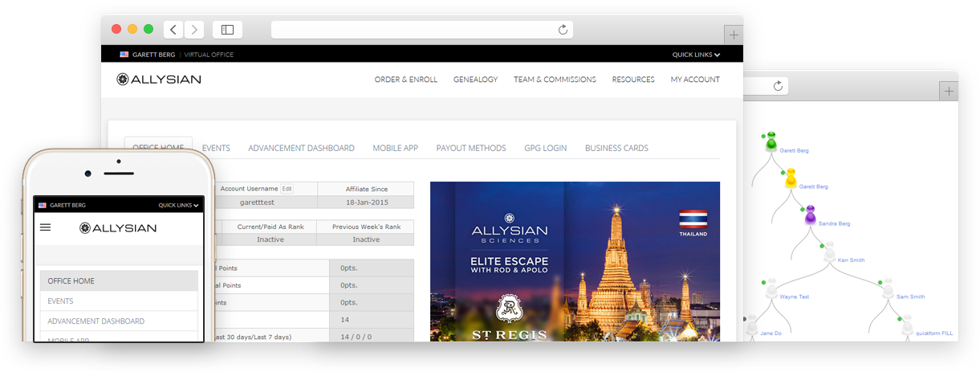
Task: Open the Genealogy navigation menu
Action: click(x=475, y=80)
